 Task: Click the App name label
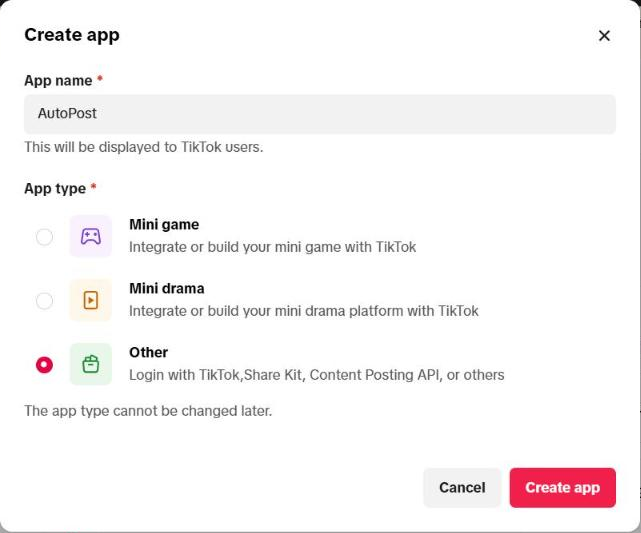[58, 81]
